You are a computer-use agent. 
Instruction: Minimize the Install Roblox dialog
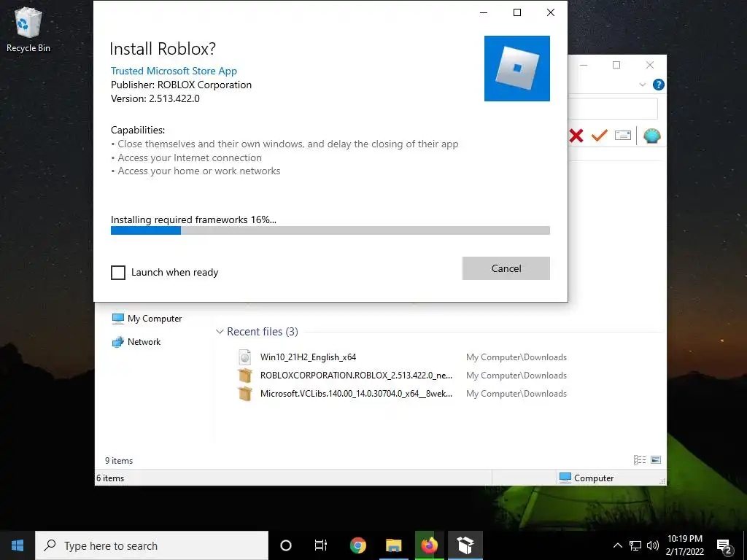(484, 13)
